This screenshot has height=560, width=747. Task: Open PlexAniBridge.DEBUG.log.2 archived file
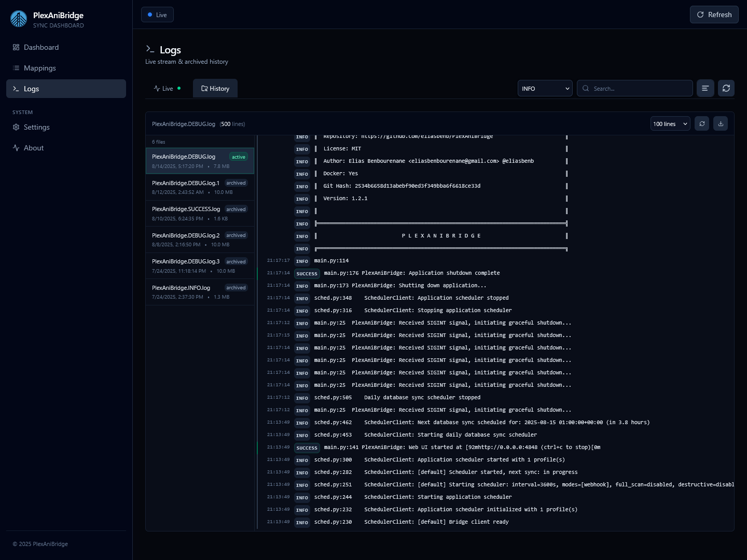(x=200, y=240)
